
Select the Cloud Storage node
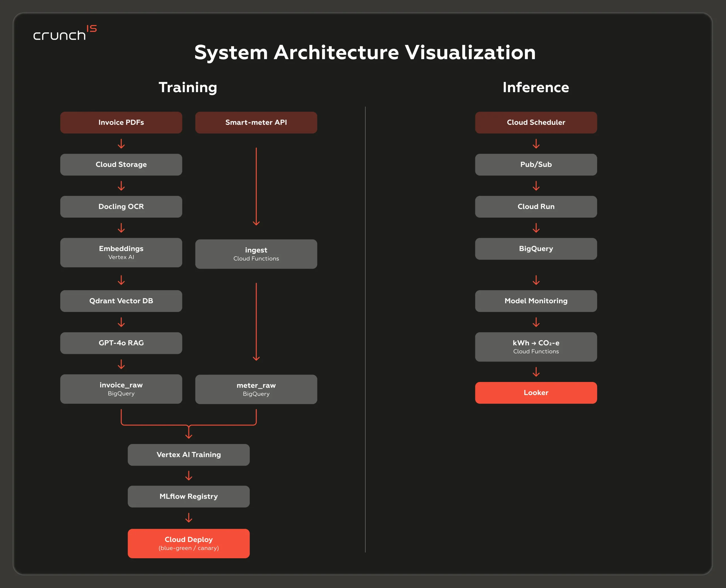121,165
